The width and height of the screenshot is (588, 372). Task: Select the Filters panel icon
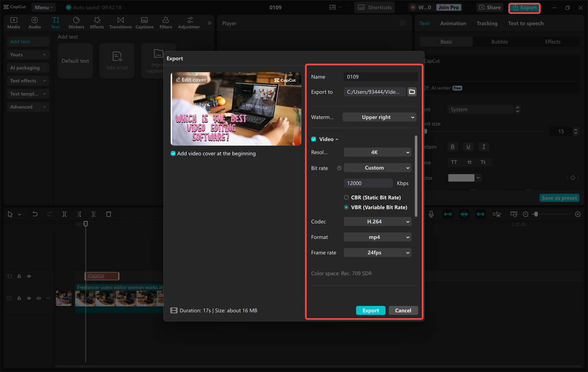(x=165, y=22)
